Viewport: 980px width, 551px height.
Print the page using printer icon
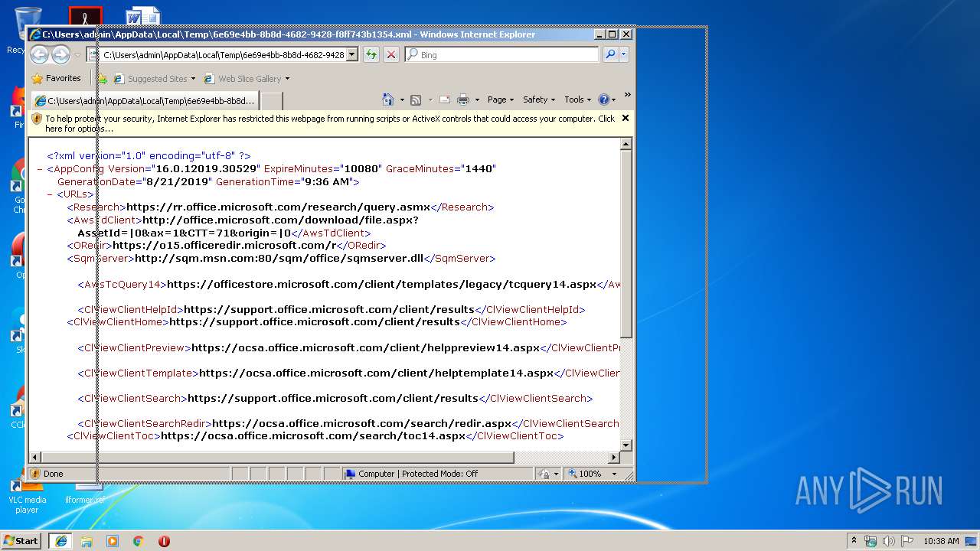tap(462, 99)
